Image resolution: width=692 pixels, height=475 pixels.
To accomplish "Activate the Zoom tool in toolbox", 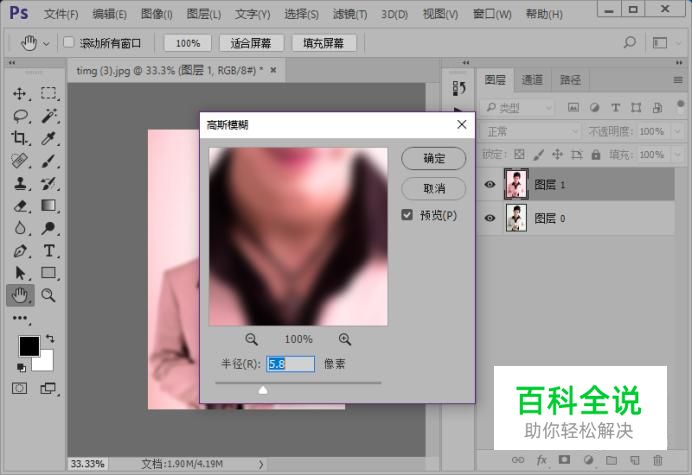I will click(47, 295).
